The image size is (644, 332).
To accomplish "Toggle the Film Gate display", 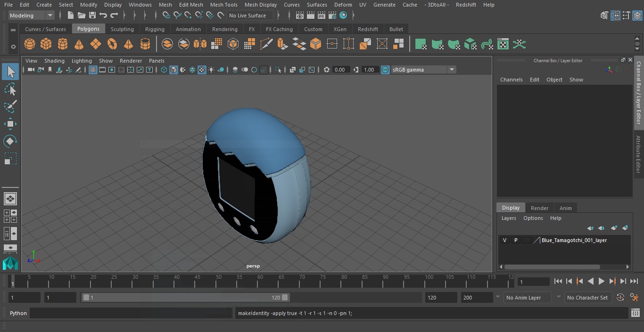I will click(x=102, y=70).
